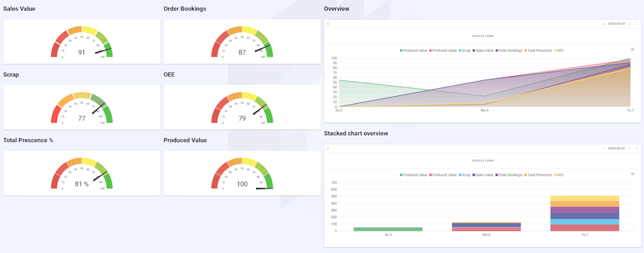Click the 2024-05-07 date in Overview header
644x253 pixels.
(616, 24)
